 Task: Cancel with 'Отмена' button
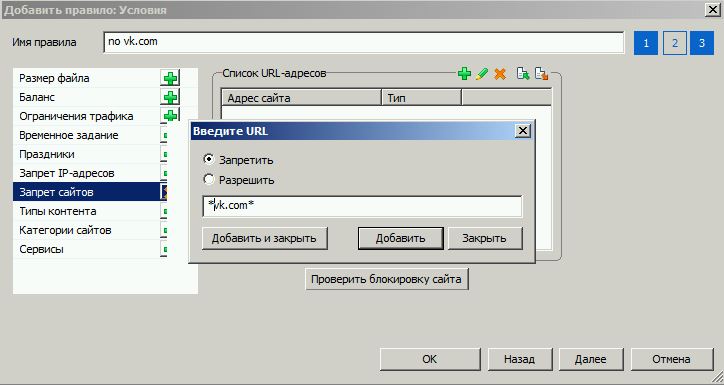coord(671,359)
